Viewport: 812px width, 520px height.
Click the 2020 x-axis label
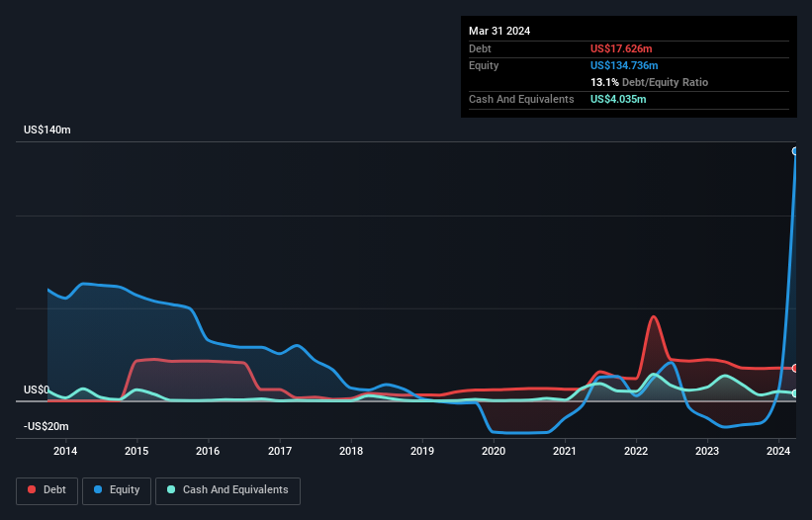pos(494,451)
